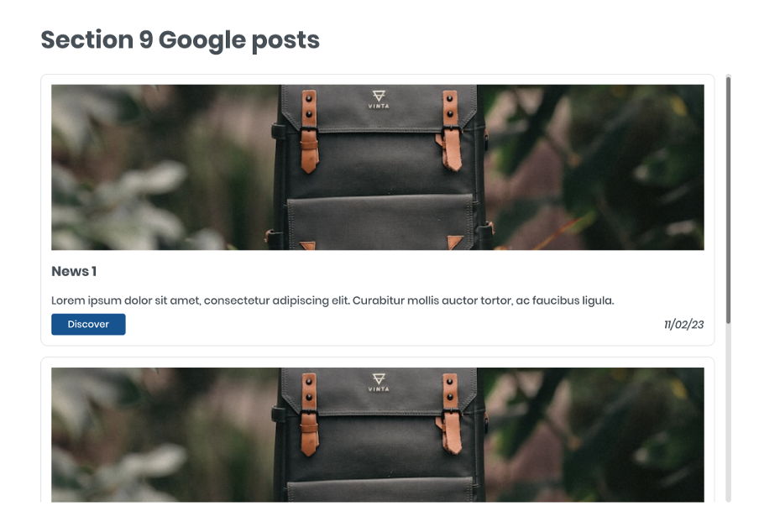The height and width of the screenshot is (532, 759).
Task: Select the first post's backpack image
Action: pyautogui.click(x=378, y=167)
